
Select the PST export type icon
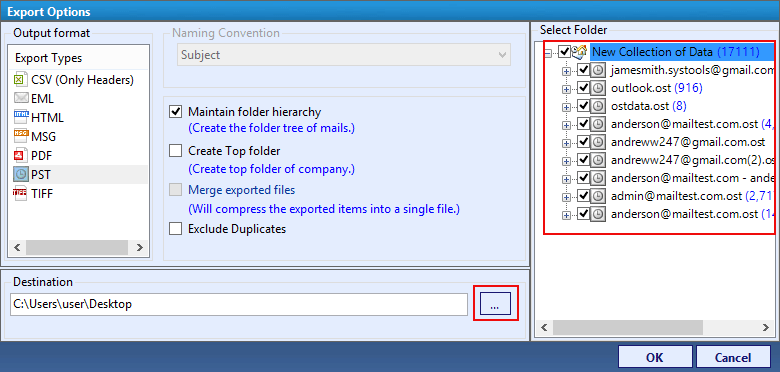[21, 175]
